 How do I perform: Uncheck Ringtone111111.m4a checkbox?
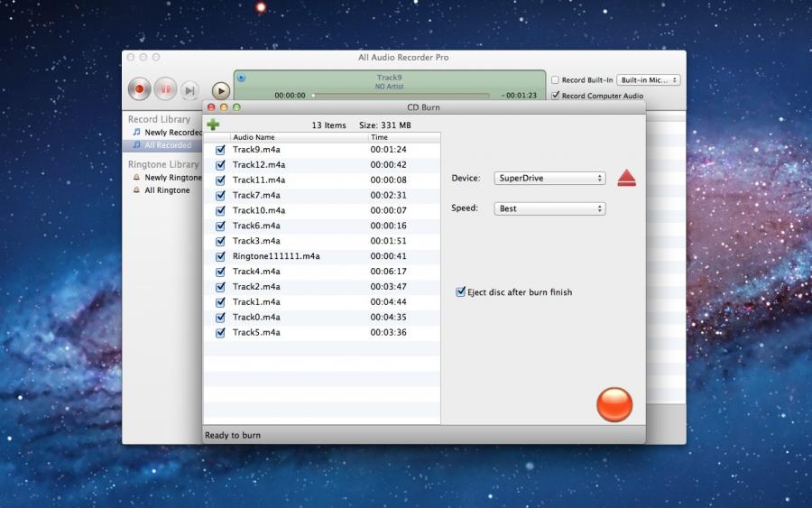coord(221,256)
